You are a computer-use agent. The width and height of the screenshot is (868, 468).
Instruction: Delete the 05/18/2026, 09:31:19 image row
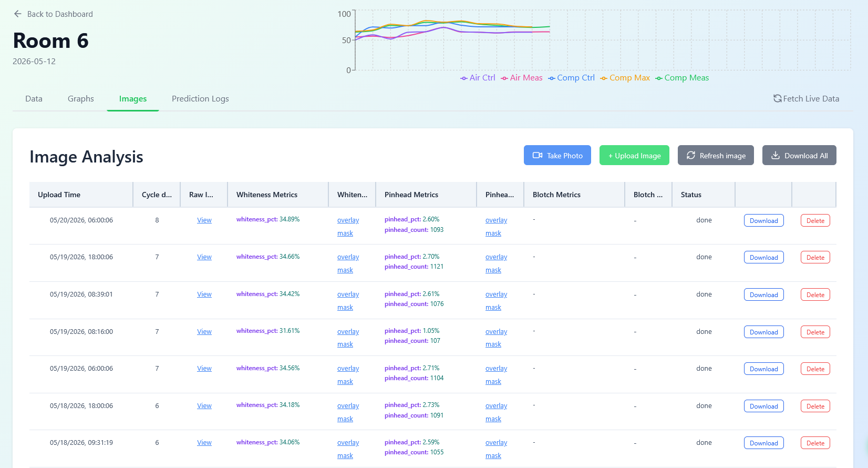click(x=815, y=443)
